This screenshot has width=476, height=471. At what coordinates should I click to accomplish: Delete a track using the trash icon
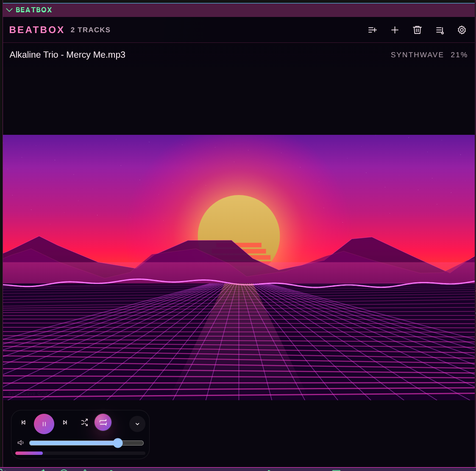point(418,30)
